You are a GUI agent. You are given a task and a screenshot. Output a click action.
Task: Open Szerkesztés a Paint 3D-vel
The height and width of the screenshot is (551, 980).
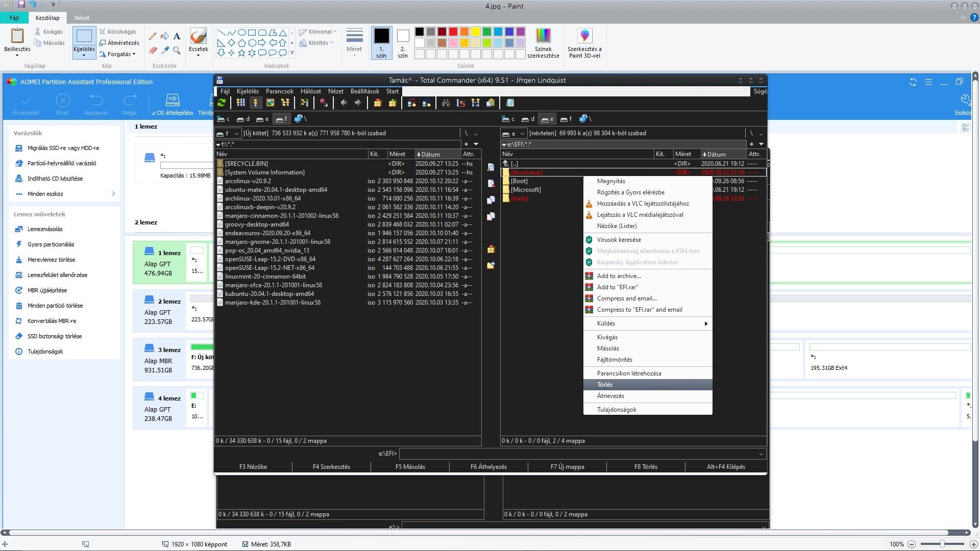point(584,43)
